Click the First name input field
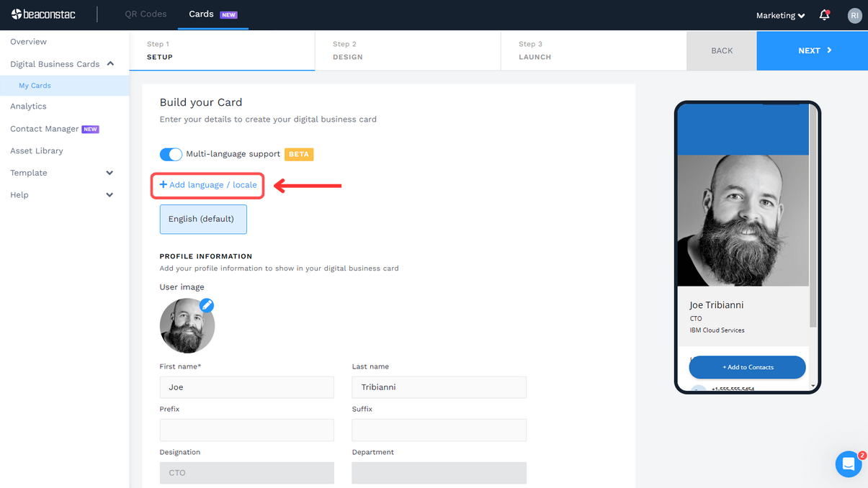The image size is (868, 488). pyautogui.click(x=246, y=387)
